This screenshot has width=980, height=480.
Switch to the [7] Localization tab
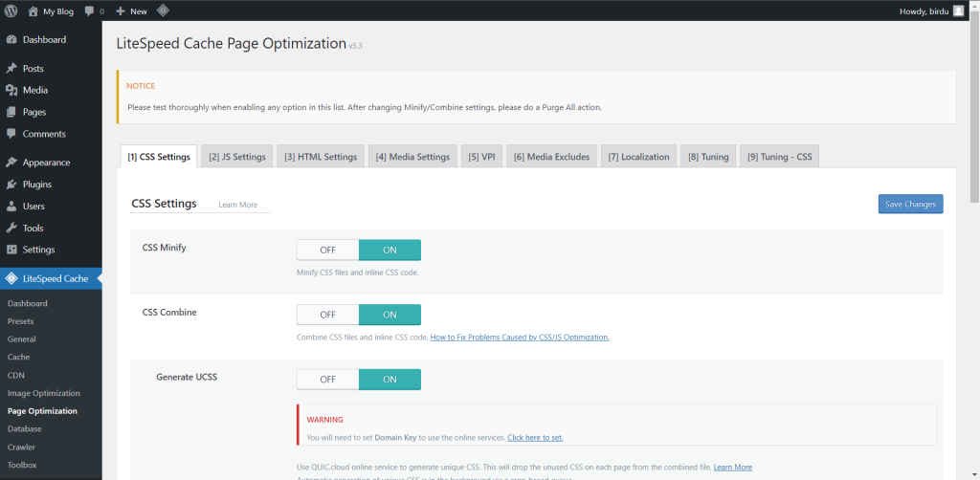click(638, 157)
